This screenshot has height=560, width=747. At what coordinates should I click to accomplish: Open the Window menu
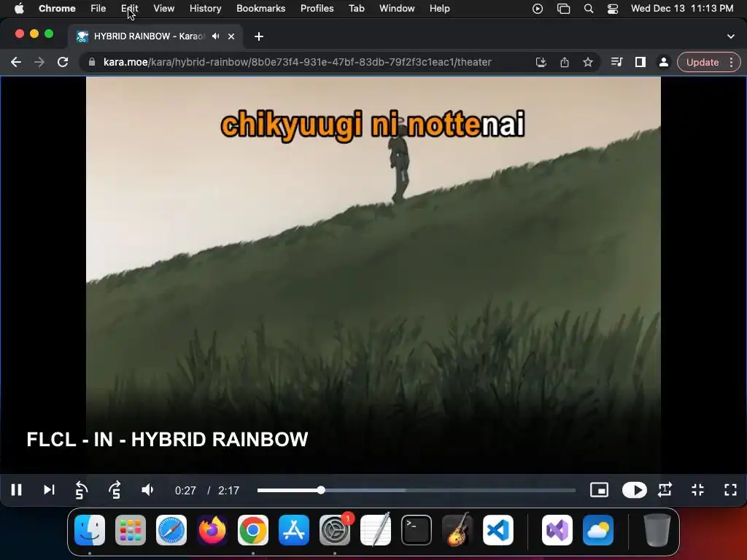(397, 9)
